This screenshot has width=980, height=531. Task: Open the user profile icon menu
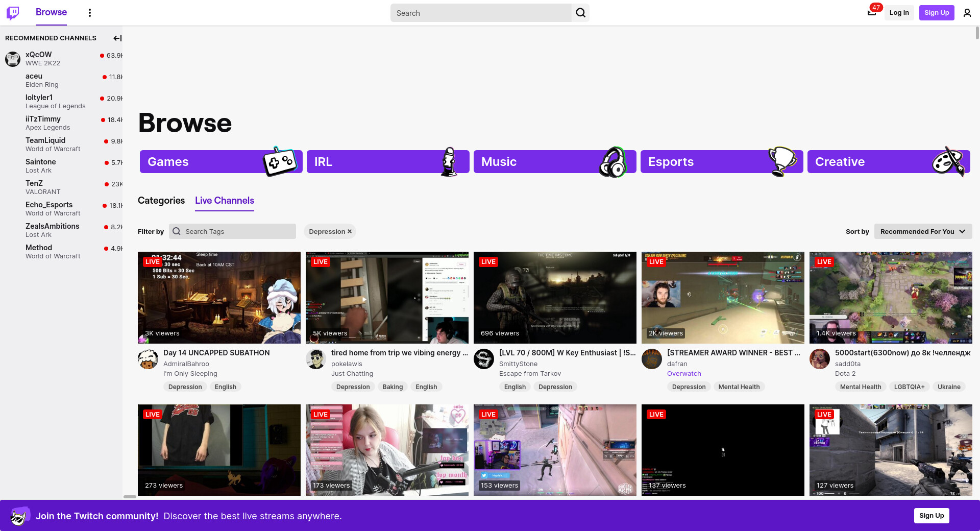(x=967, y=13)
